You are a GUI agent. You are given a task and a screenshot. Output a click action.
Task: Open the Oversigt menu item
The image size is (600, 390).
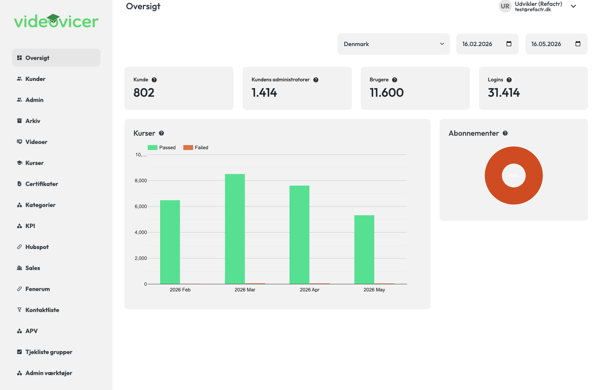click(x=56, y=58)
